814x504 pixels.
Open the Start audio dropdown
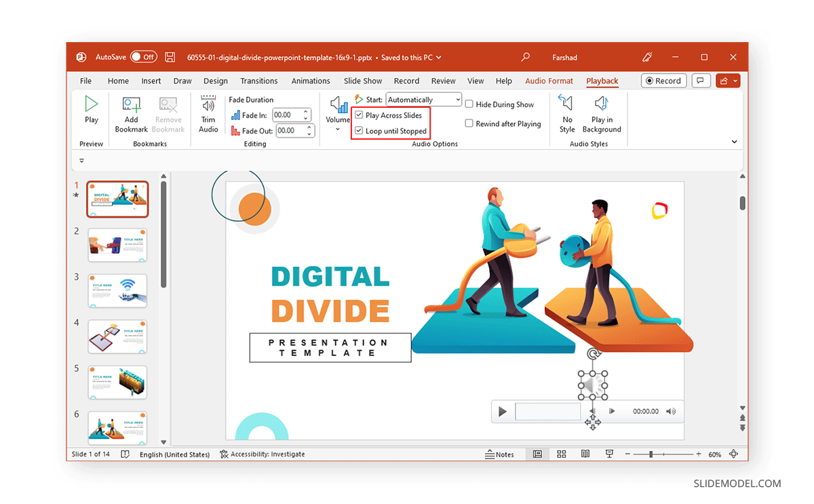click(x=458, y=99)
